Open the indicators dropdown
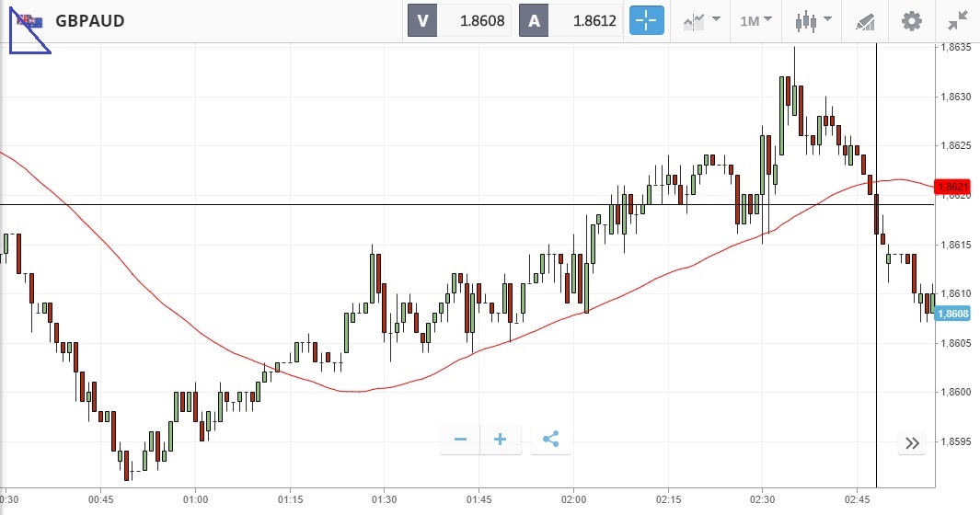980x515 pixels. [701, 20]
